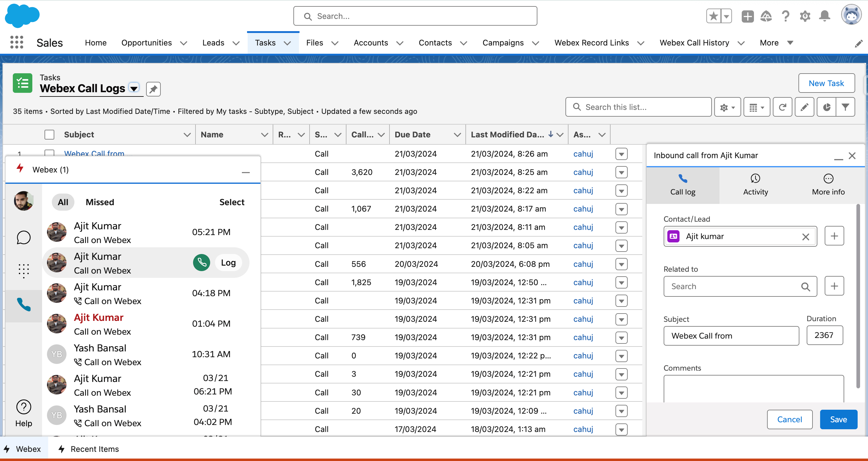Click the Save button in call log panel

838,419
